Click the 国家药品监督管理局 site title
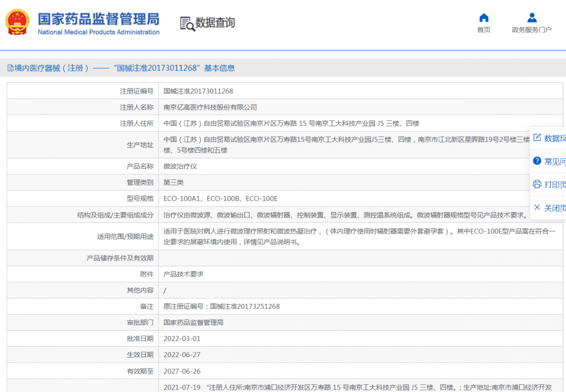Screen dimensions: 566x392 click(98, 19)
